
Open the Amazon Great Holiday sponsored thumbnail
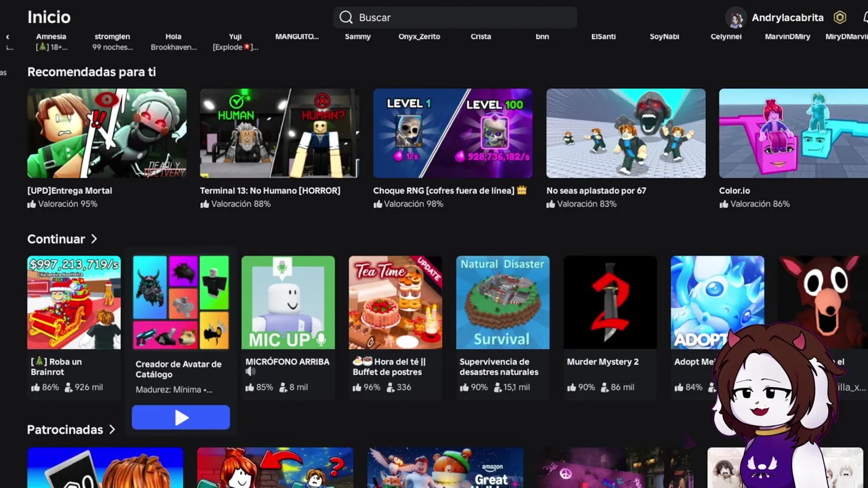[x=446, y=468]
